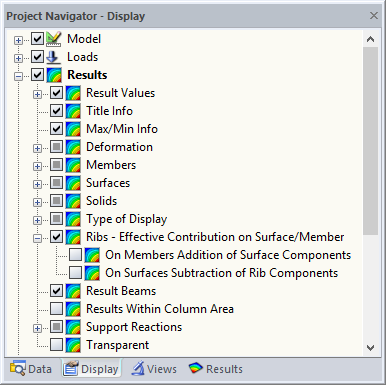Click the Result Beams rainbow icon
386x385 pixels.
(x=73, y=291)
